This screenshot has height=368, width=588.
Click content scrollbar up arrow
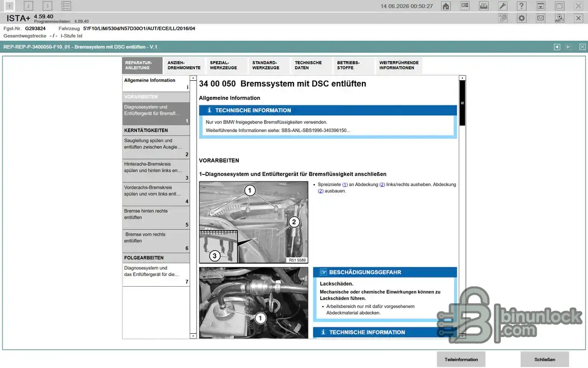(462, 78)
